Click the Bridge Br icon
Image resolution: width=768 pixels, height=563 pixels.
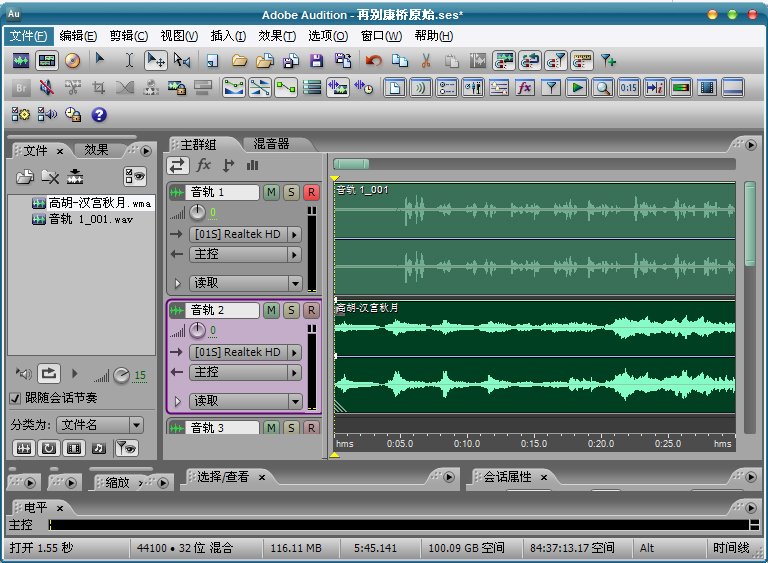(21, 88)
